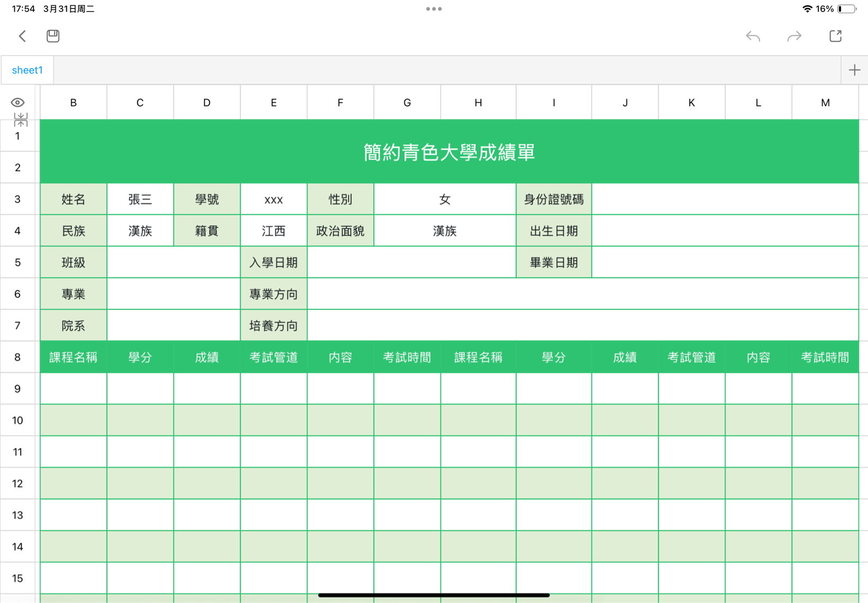Viewport: 868px width, 603px height.
Task: Select the 專業 cell in row 6
Action: click(x=74, y=294)
